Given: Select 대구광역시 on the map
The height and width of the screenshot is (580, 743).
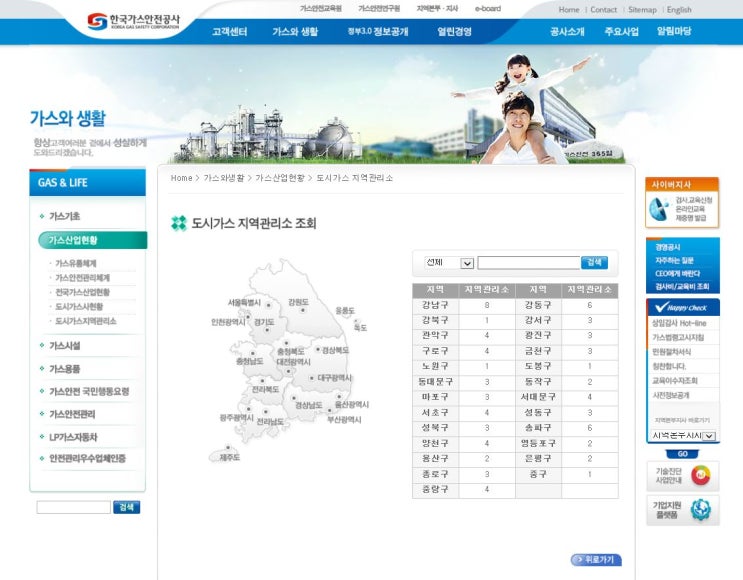Looking at the screenshot, I should [x=335, y=378].
